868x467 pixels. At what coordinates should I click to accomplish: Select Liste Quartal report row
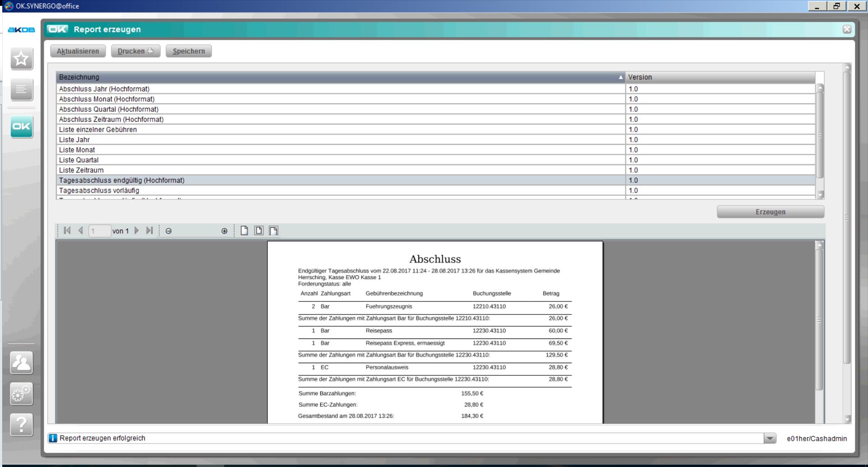point(79,160)
